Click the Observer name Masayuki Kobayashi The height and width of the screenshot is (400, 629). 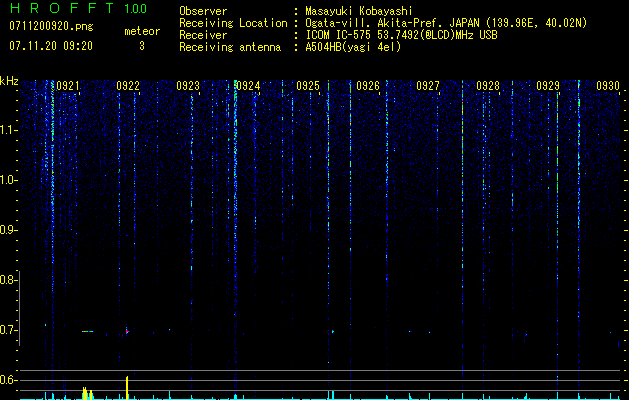coord(359,11)
